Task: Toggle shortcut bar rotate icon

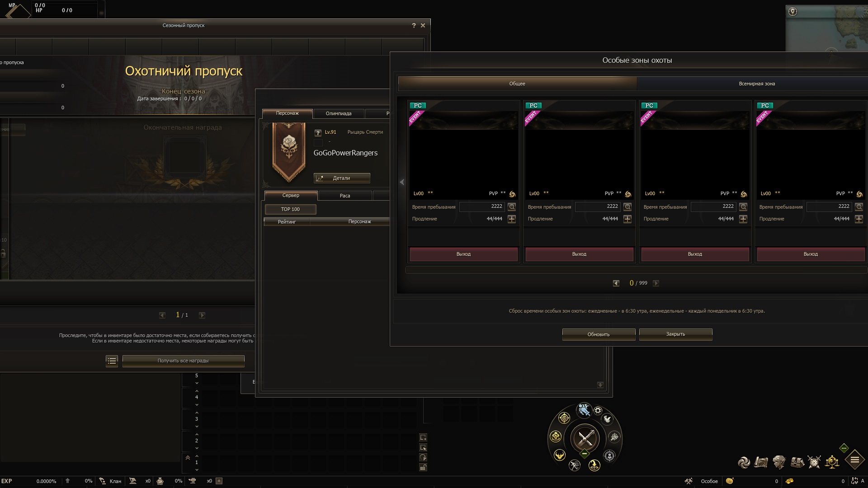Action: [x=423, y=457]
